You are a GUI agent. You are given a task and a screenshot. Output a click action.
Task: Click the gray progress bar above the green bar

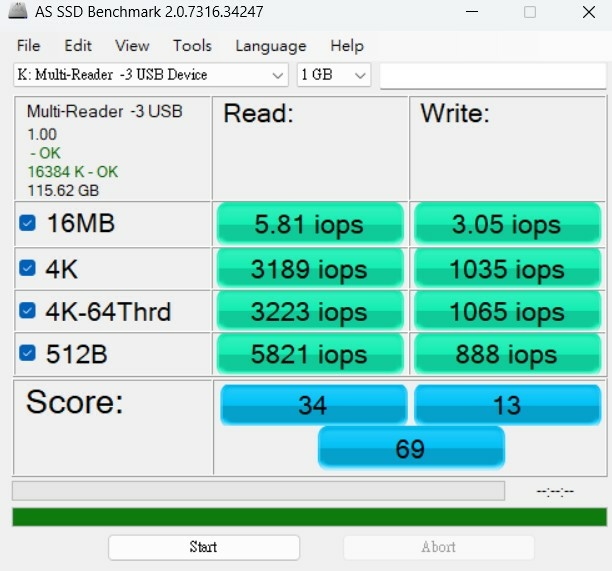coord(258,491)
